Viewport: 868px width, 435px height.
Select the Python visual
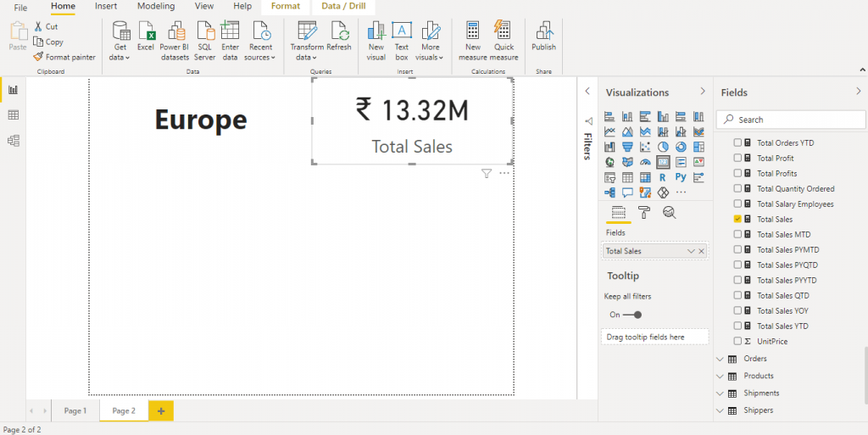(681, 177)
